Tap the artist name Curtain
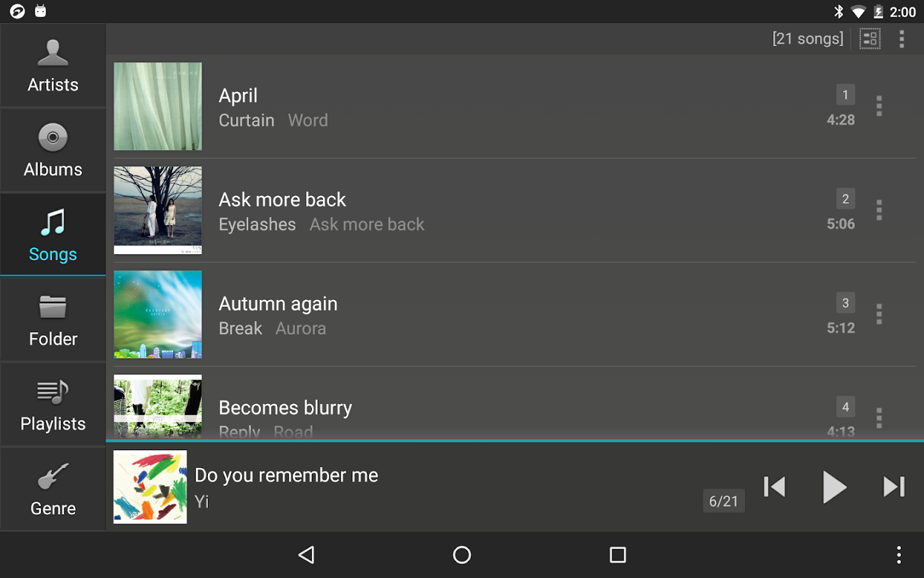 point(246,121)
